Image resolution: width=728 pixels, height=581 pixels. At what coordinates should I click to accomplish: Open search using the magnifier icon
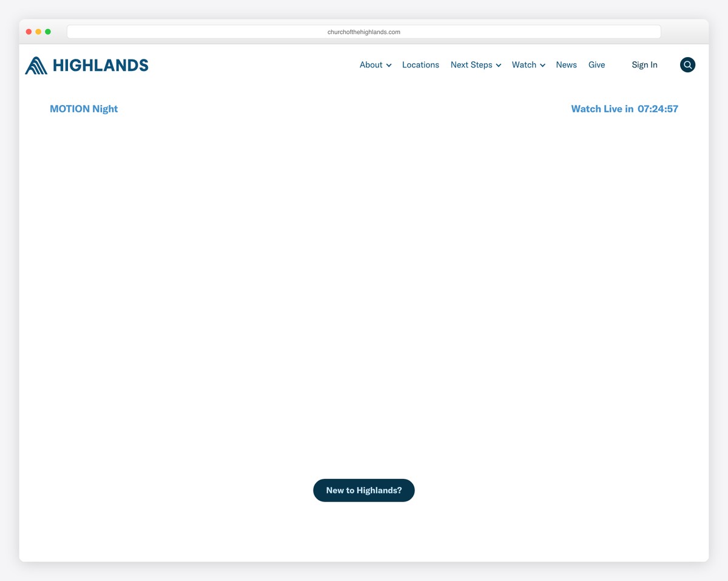687,64
